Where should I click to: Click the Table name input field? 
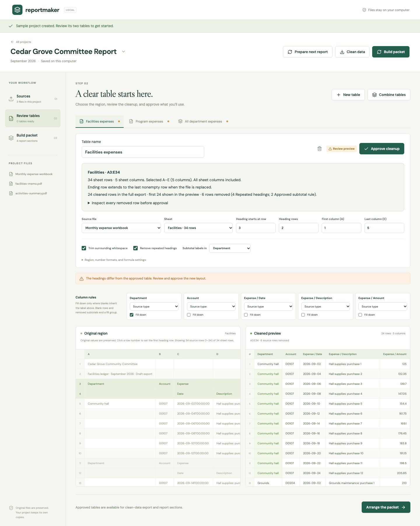click(143, 152)
